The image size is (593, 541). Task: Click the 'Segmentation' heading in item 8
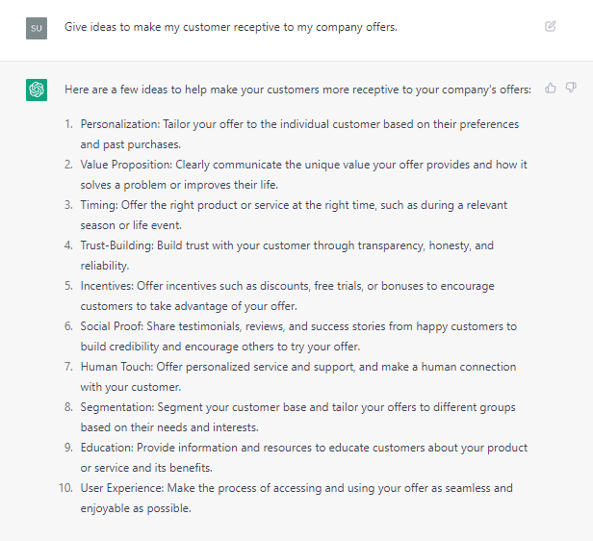point(117,407)
